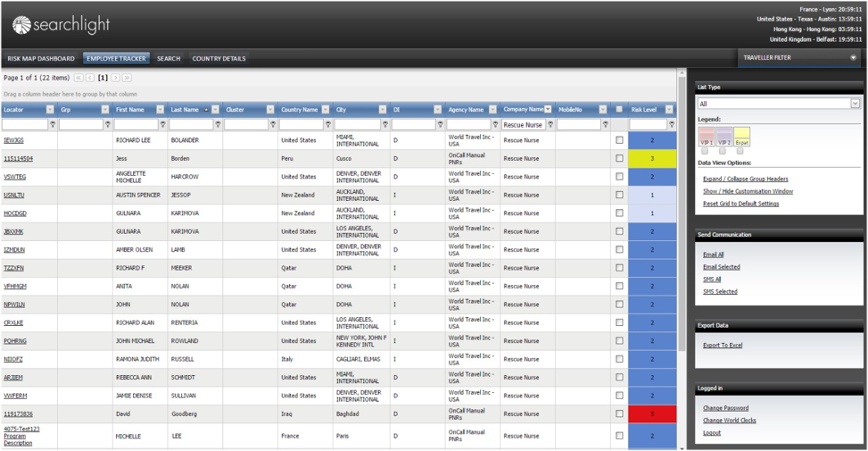Image resolution: width=868 pixels, height=451 pixels.
Task: Go to the next page of results
Action: pyautogui.click(x=115, y=79)
